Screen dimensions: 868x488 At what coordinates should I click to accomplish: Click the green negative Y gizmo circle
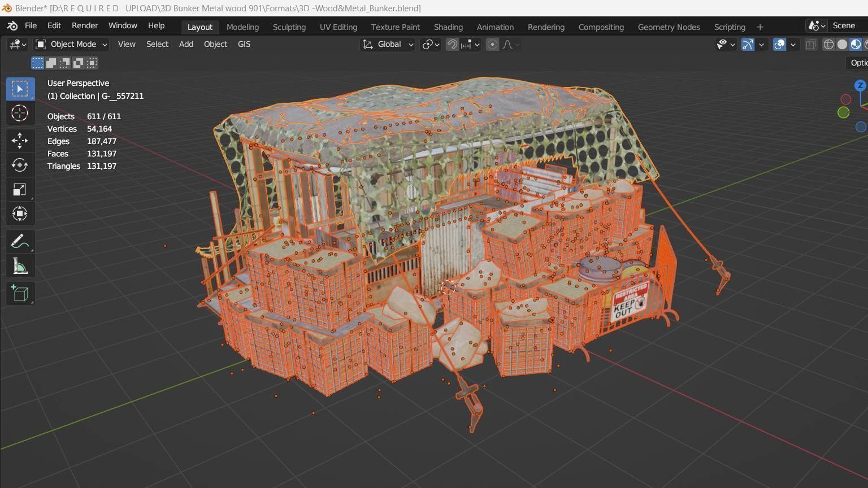click(x=843, y=112)
